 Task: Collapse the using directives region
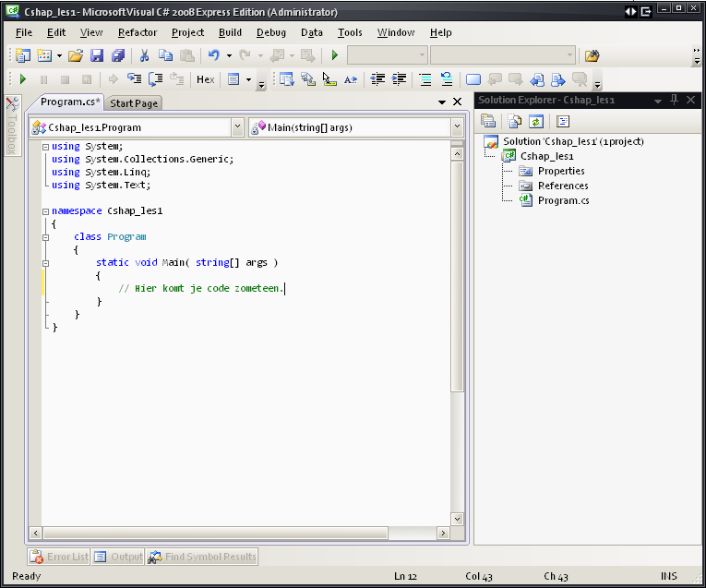(x=45, y=147)
